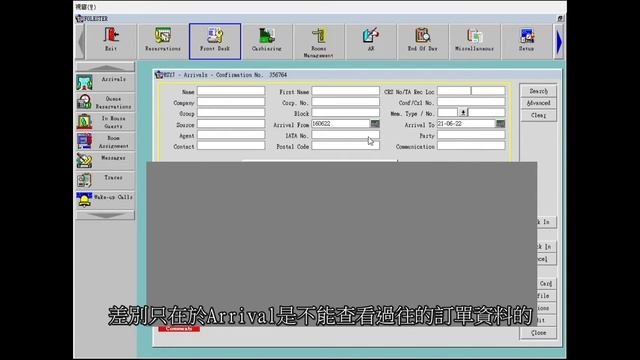Click the Agent input field
The image size is (640, 360).
tap(231, 135)
